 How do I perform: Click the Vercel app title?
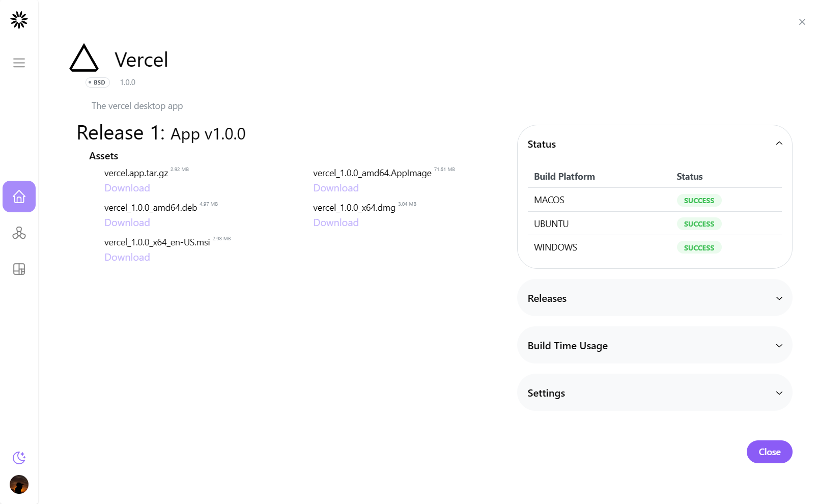pyautogui.click(x=142, y=60)
